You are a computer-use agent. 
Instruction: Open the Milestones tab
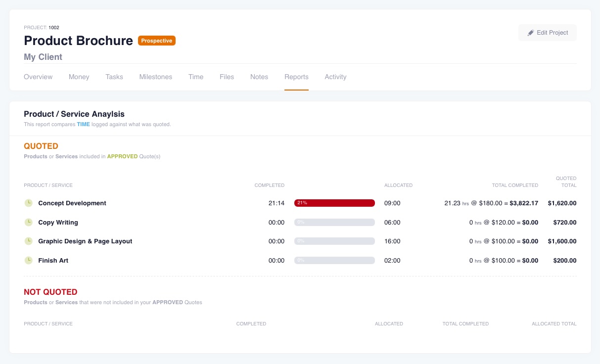pyautogui.click(x=155, y=77)
